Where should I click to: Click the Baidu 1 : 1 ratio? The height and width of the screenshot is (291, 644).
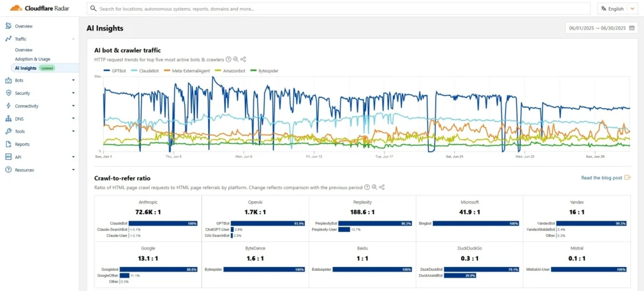pos(362,258)
